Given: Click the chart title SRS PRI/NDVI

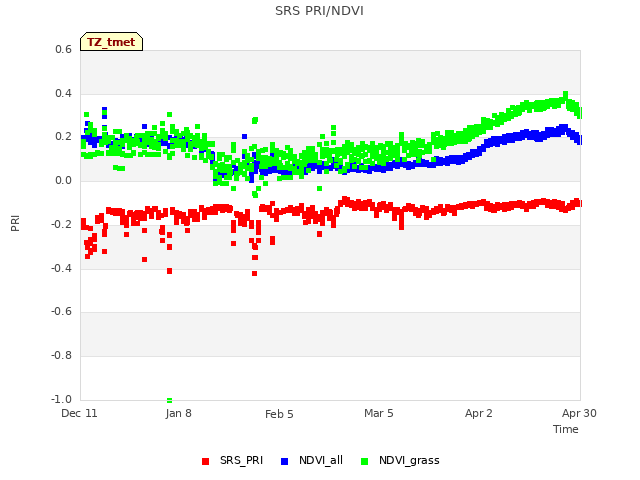Looking at the screenshot, I should pyautogui.click(x=319, y=11).
